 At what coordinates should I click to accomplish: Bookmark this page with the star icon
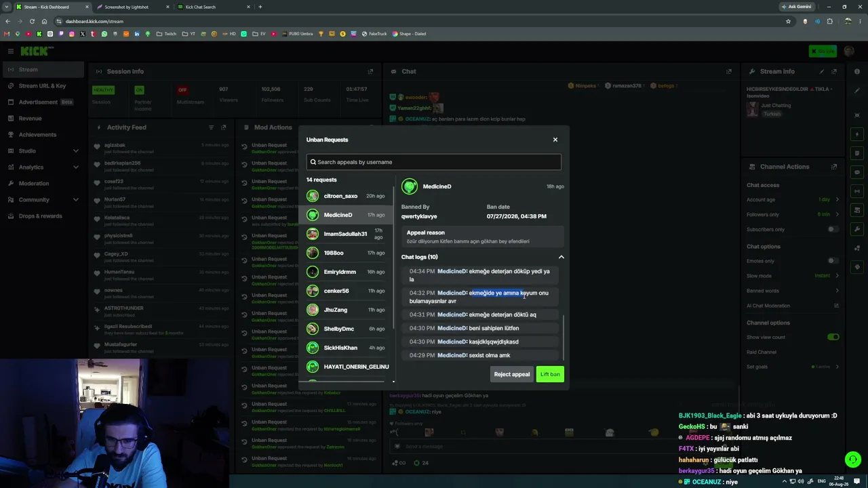point(788,21)
